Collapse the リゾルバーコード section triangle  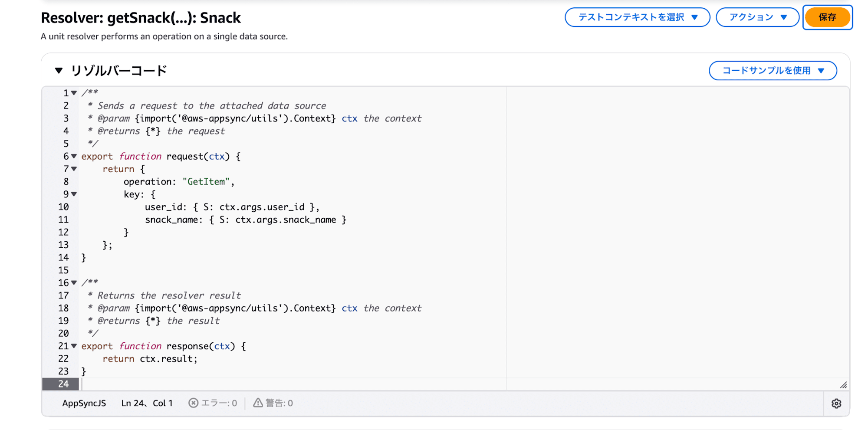click(x=59, y=70)
